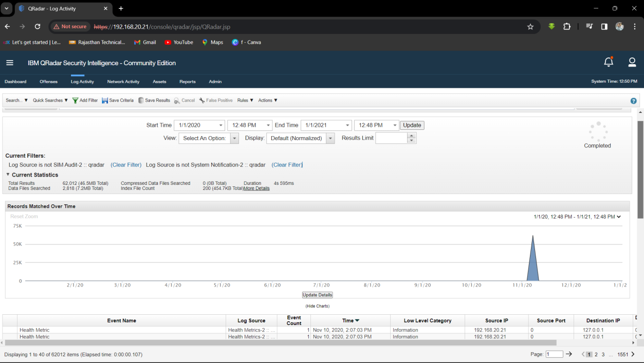
Task: Open the blue help question mark icon
Action: point(633,101)
